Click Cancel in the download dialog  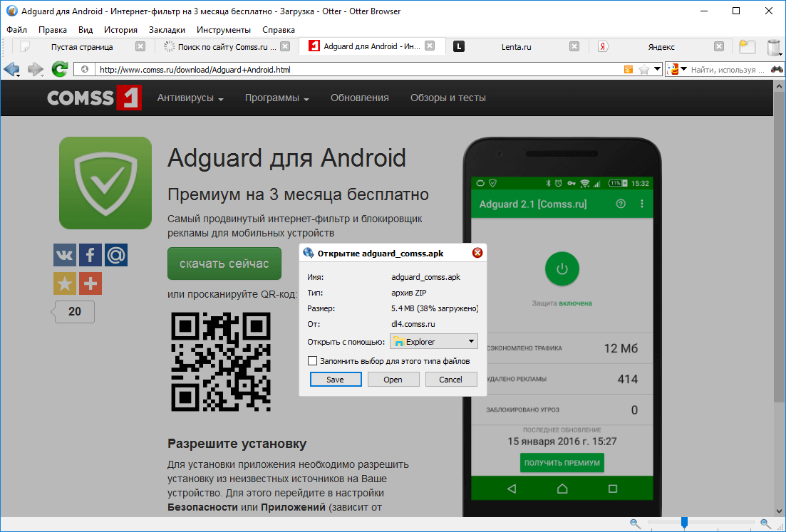click(x=450, y=379)
